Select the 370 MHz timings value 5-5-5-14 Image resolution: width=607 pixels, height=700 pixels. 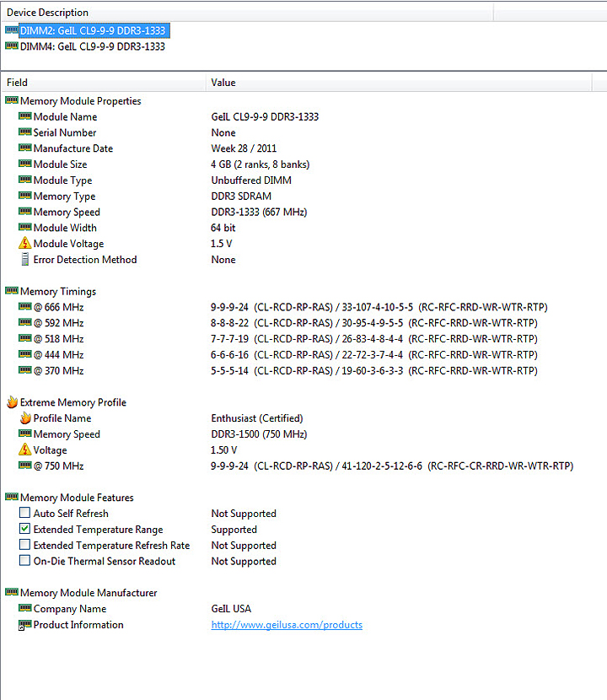(x=374, y=370)
